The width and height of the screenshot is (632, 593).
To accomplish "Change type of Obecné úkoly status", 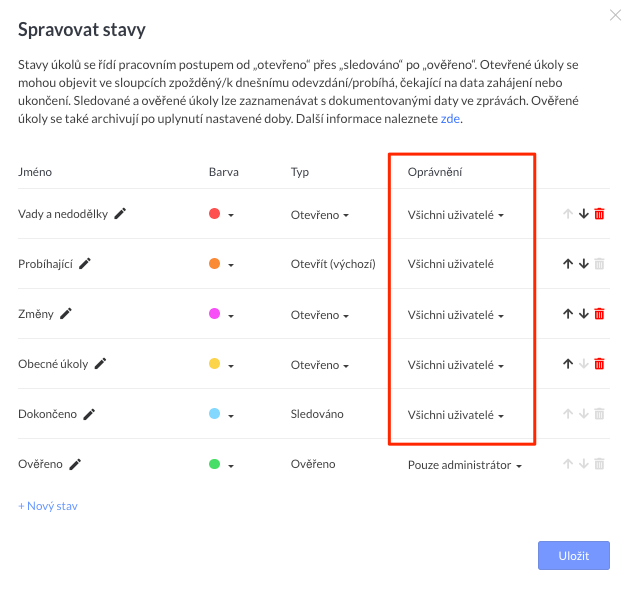I will [319, 364].
